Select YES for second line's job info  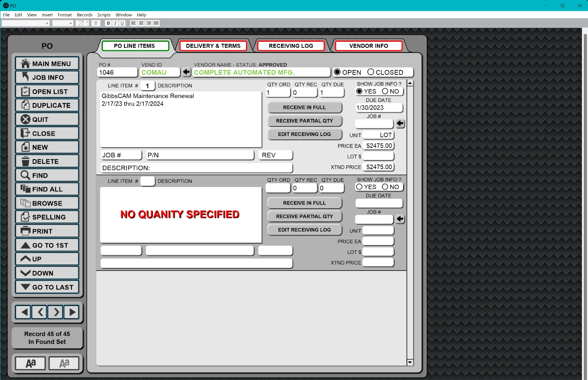point(359,187)
